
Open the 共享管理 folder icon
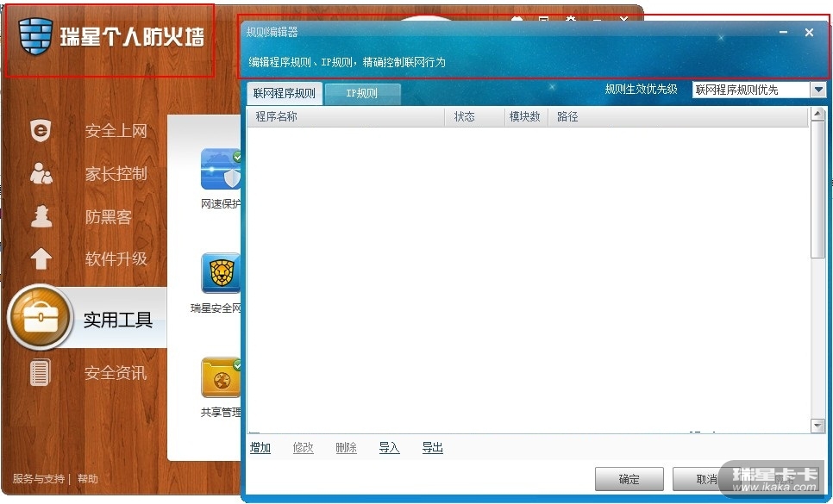pyautogui.click(x=221, y=377)
